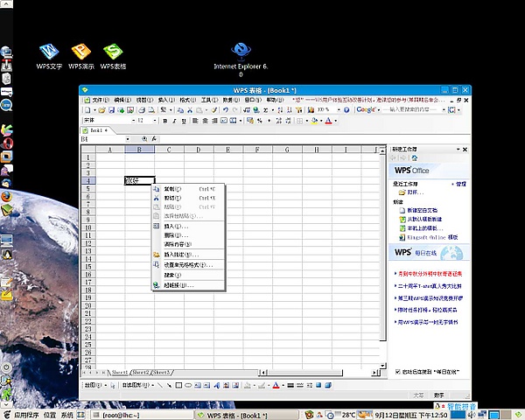
Task: Click the fill color bucket swatch
Action: pyautogui.click(x=314, y=121)
